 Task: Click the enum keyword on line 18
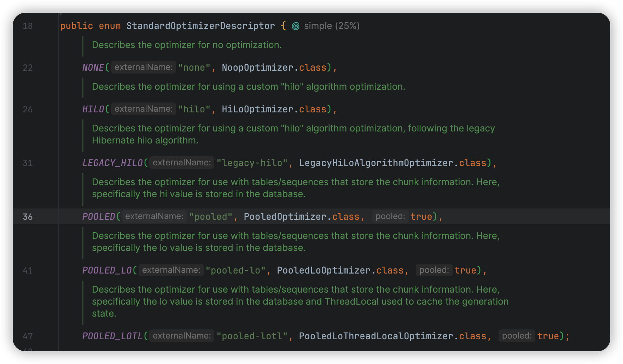(110, 26)
